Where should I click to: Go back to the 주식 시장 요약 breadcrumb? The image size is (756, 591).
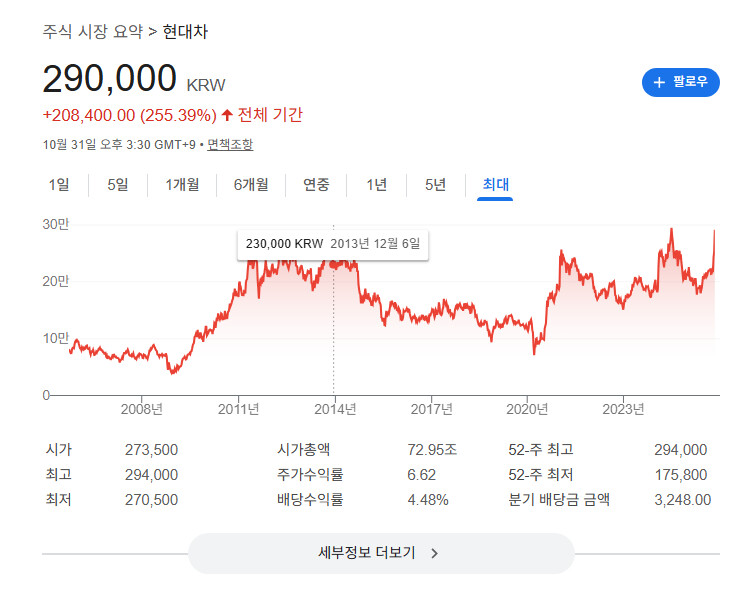[93, 31]
